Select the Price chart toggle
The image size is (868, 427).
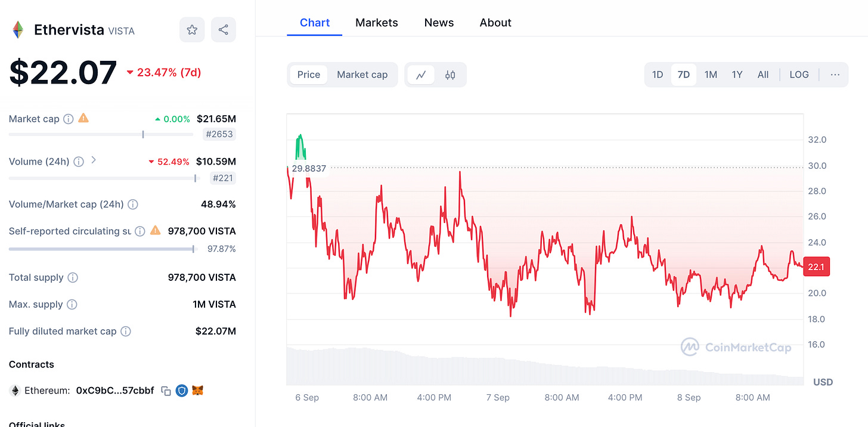click(309, 75)
